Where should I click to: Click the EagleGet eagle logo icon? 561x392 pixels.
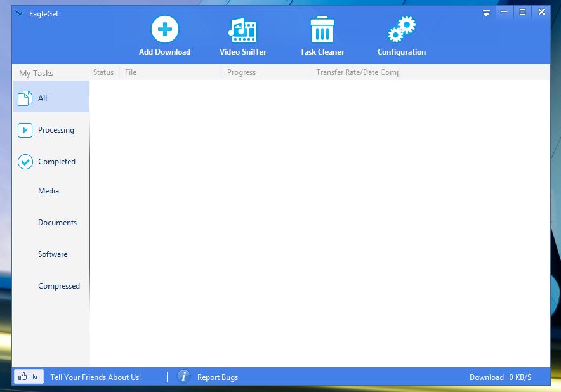19,13
